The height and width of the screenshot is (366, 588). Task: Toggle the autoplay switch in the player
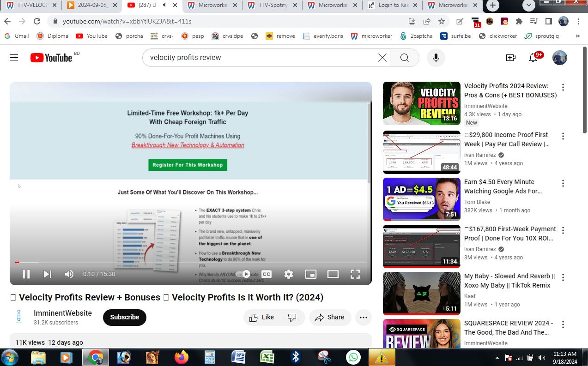pyautogui.click(x=244, y=274)
